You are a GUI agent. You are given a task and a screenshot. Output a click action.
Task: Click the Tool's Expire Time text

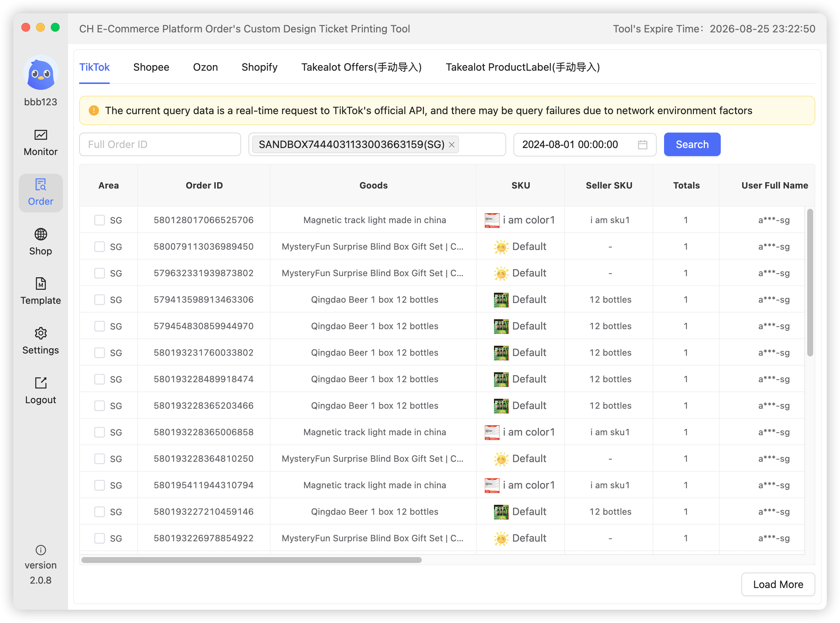point(714,29)
